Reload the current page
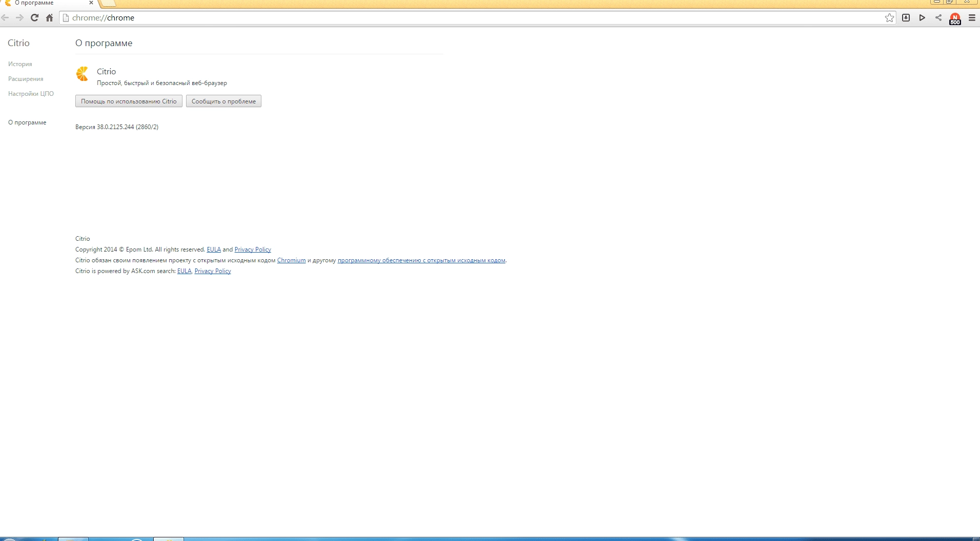The width and height of the screenshot is (980, 541). click(x=34, y=18)
